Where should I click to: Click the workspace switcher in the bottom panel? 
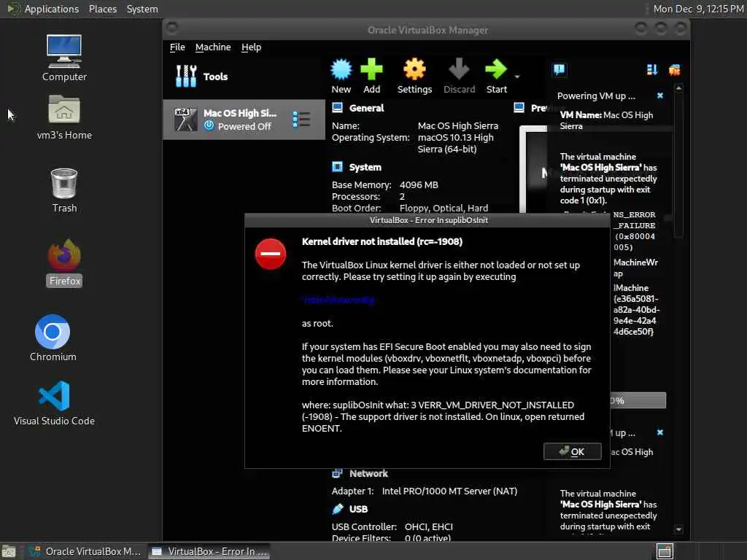pos(665,551)
